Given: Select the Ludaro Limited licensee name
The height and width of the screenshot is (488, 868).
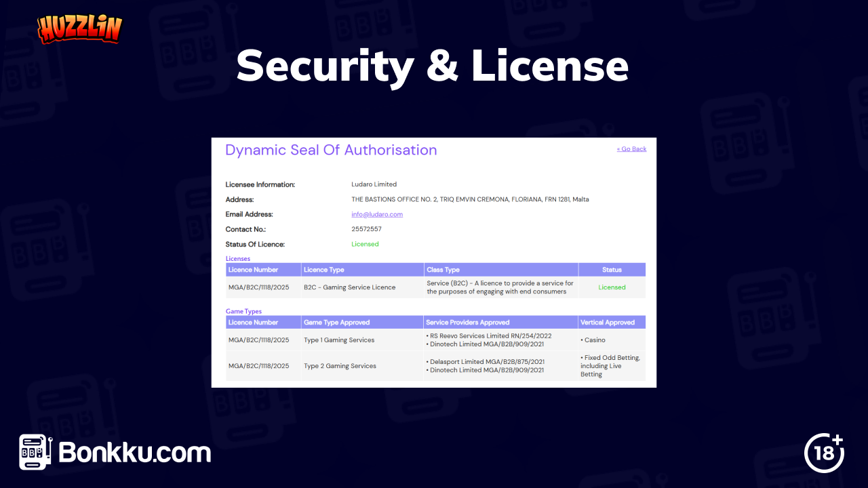Looking at the screenshot, I should click(374, 184).
